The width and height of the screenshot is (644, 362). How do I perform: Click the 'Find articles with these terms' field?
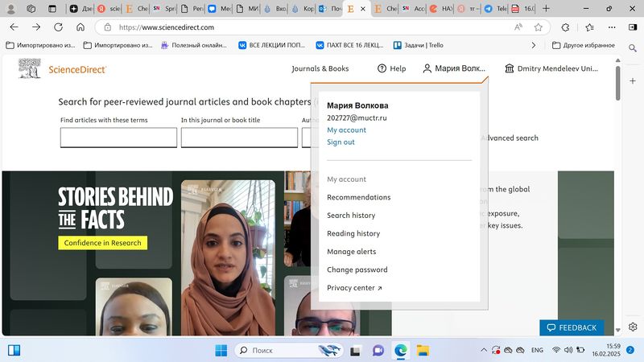pyautogui.click(x=118, y=138)
